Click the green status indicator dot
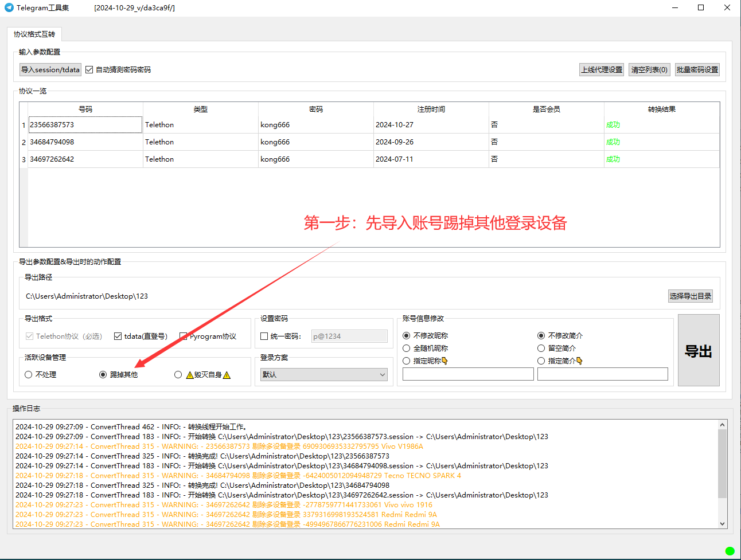Viewport: 741px width, 560px height. [730, 551]
